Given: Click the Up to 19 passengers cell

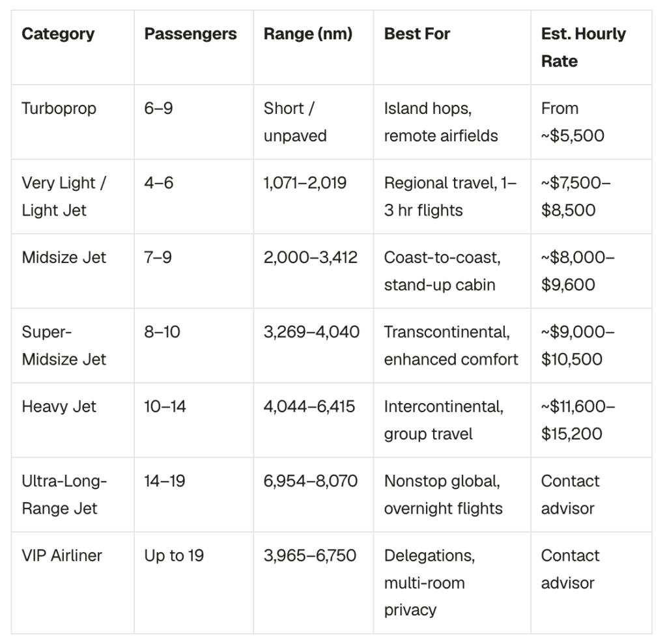Looking at the screenshot, I should pyautogui.click(x=174, y=555).
